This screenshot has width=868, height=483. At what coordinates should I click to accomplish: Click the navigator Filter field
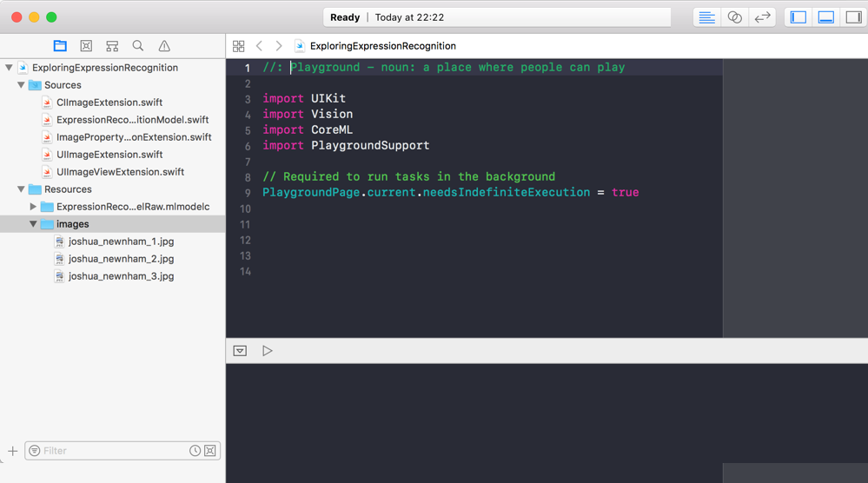(x=113, y=451)
